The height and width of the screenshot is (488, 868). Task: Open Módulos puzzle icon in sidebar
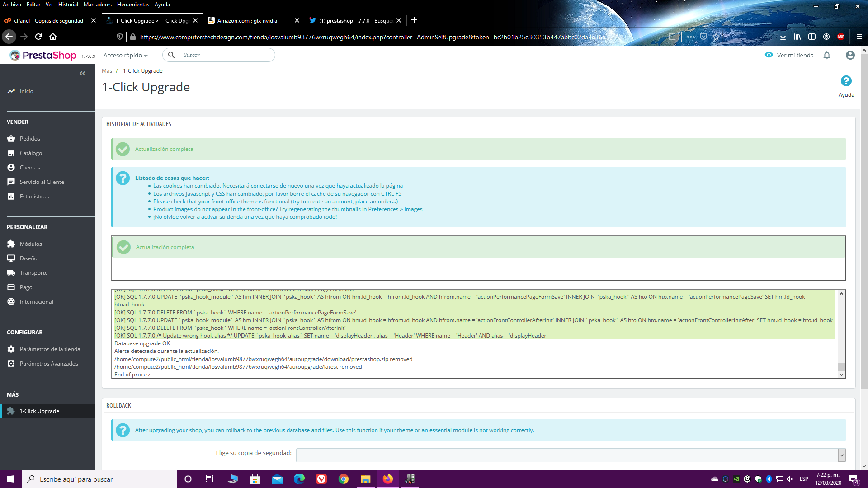pyautogui.click(x=11, y=244)
